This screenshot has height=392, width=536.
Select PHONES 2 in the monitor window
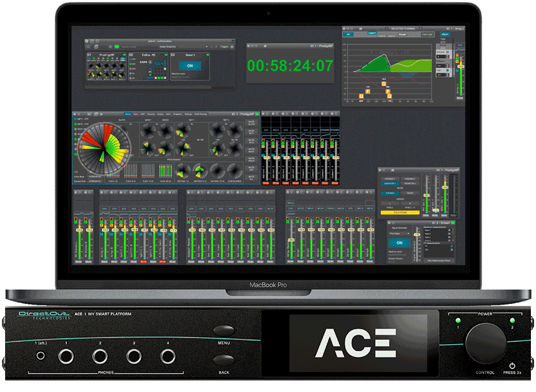tap(410, 179)
